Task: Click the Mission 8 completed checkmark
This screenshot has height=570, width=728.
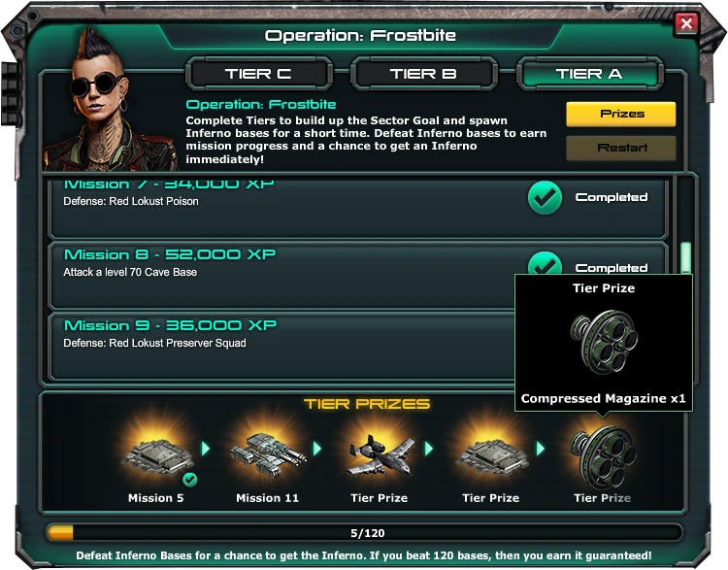Action: point(546,266)
